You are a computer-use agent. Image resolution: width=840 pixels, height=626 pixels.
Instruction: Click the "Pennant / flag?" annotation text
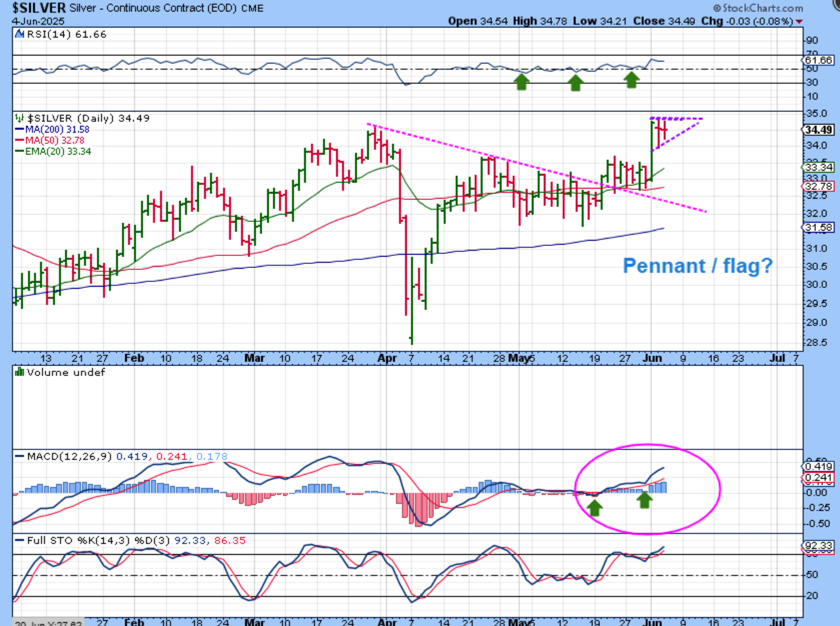(x=697, y=267)
